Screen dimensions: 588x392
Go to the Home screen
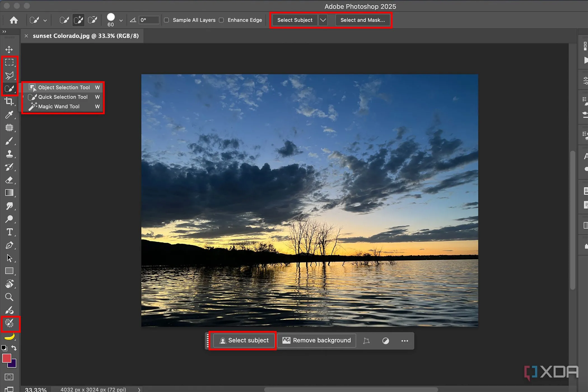14,20
